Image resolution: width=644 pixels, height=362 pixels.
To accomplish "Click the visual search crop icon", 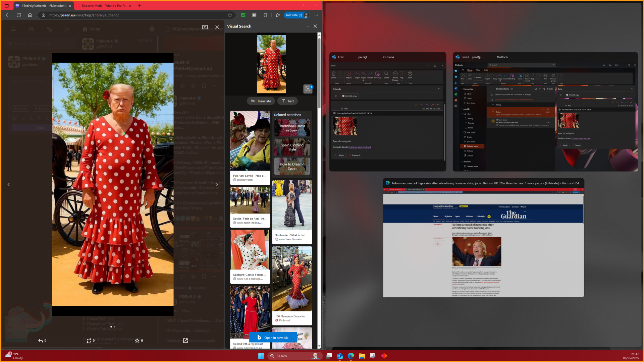I will tap(308, 89).
